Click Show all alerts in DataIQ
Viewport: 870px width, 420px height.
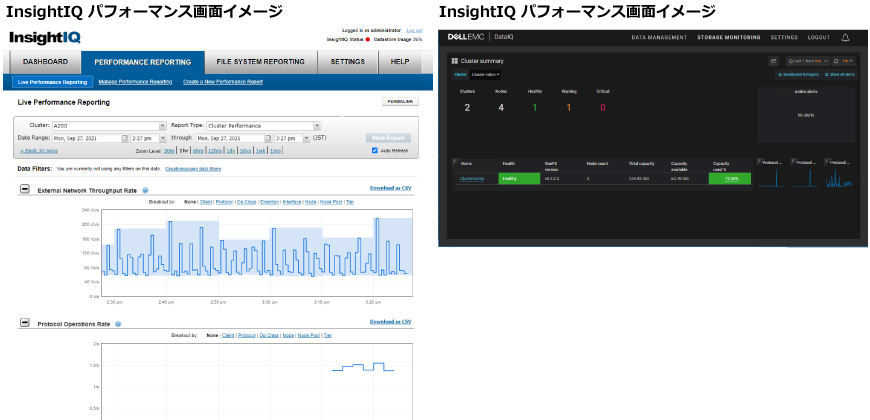click(x=840, y=74)
